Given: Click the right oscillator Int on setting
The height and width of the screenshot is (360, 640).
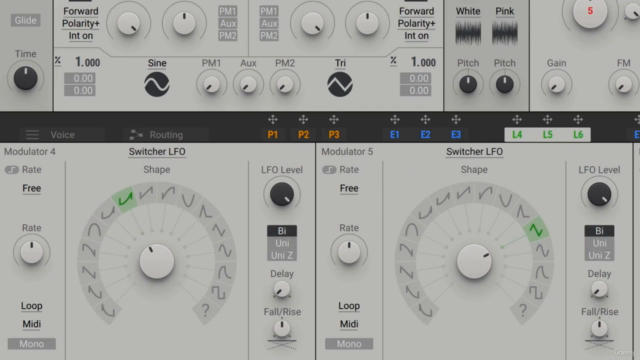Looking at the screenshot, I should (x=416, y=36).
